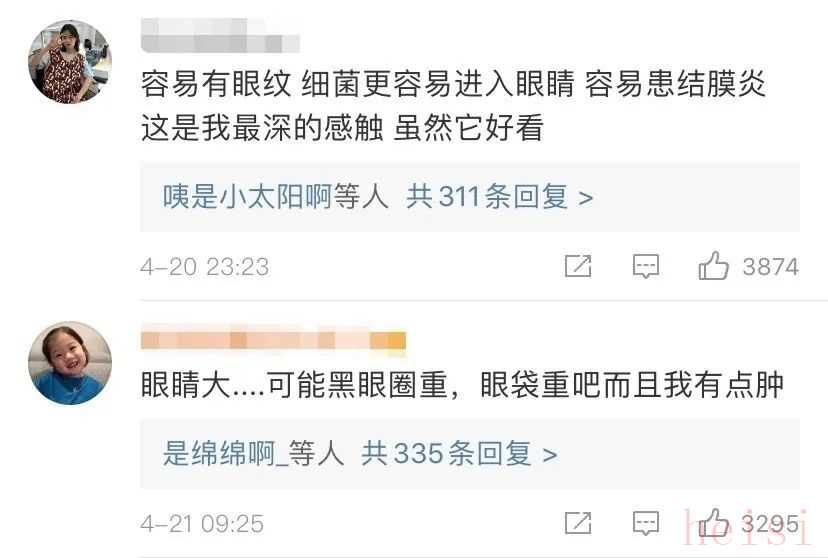Tap the 4-21 09:25 timestamp

pos(202,524)
